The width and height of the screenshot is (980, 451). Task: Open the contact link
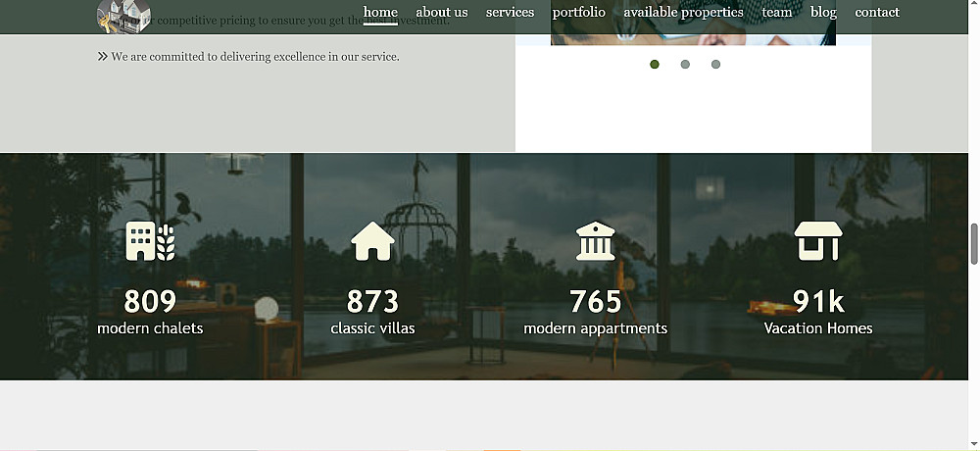[877, 12]
